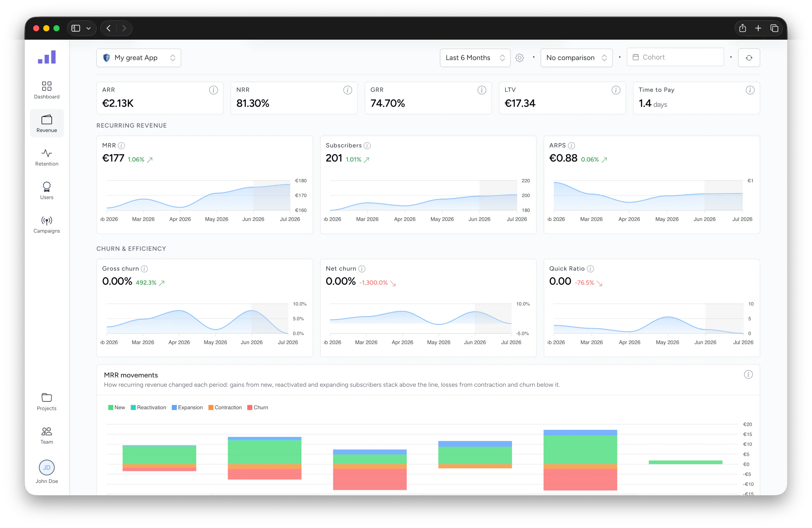Open Campaigns from the sidebar

coord(47,224)
